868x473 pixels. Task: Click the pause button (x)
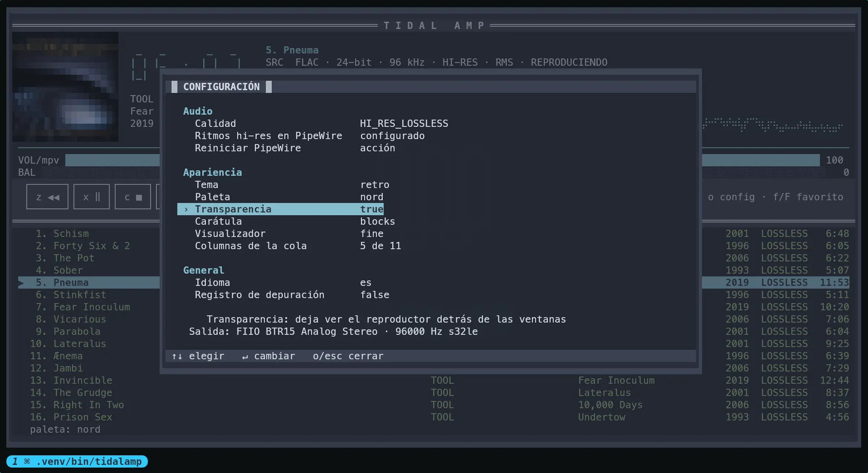pyautogui.click(x=91, y=197)
